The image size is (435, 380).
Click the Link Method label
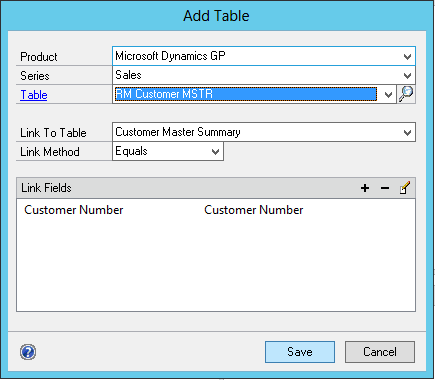50,152
